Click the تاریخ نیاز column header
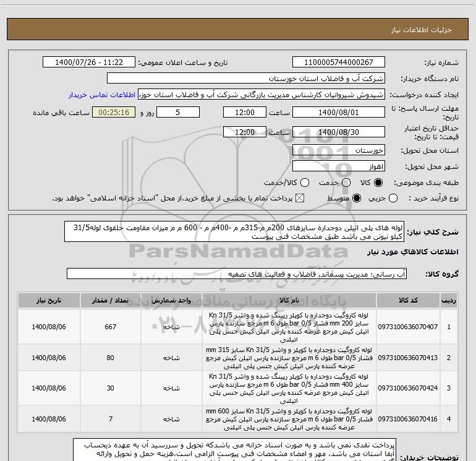This screenshot has height=461, width=476. pos(49,300)
